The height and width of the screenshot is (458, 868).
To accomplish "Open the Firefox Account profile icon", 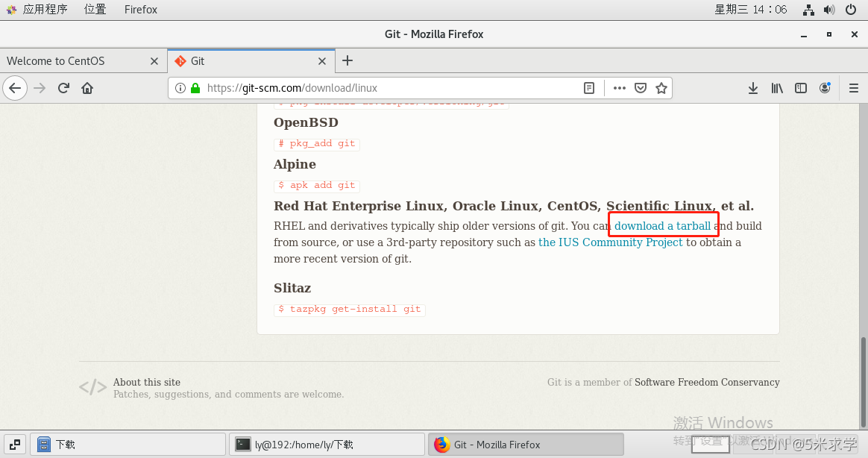I will [x=825, y=87].
